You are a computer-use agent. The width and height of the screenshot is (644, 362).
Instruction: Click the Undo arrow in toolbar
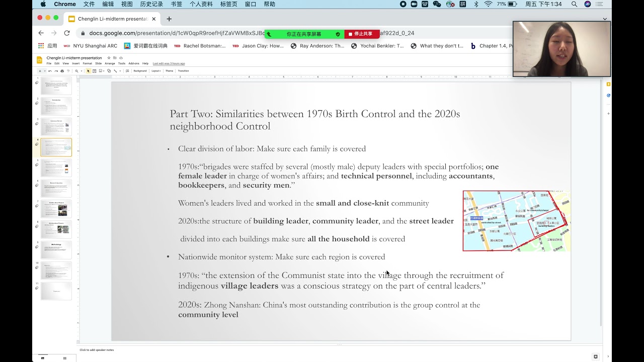(x=49, y=71)
